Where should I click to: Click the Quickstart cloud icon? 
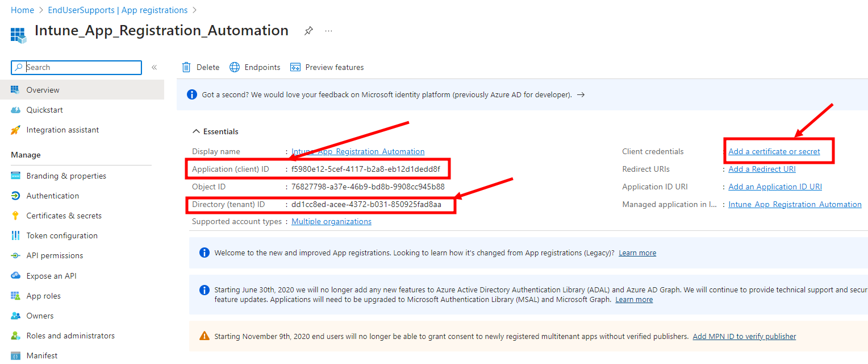point(15,110)
